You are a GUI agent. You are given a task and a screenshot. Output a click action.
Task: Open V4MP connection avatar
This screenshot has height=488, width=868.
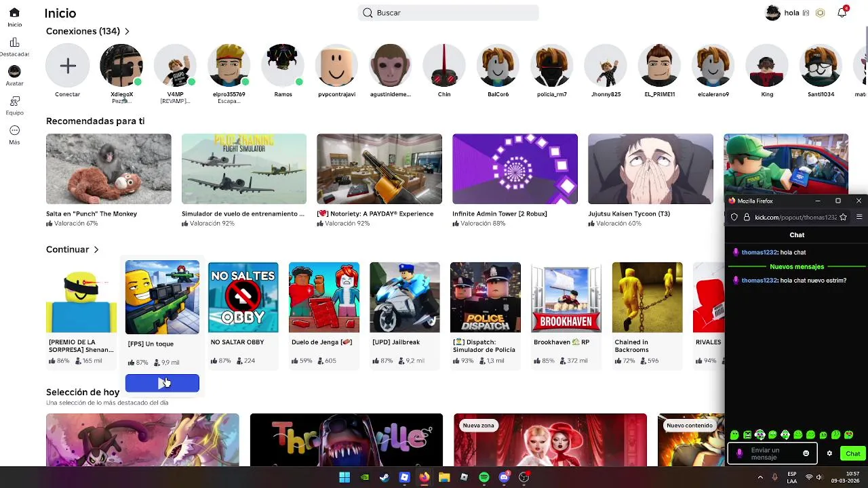point(175,66)
